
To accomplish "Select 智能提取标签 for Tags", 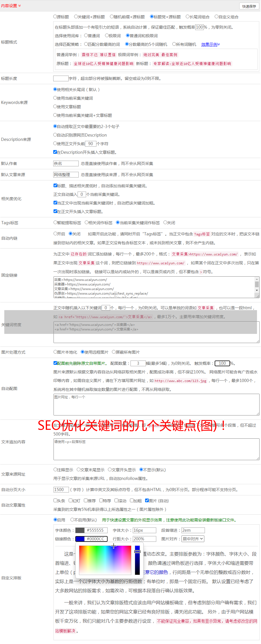I will pyautogui.click(x=56, y=222).
